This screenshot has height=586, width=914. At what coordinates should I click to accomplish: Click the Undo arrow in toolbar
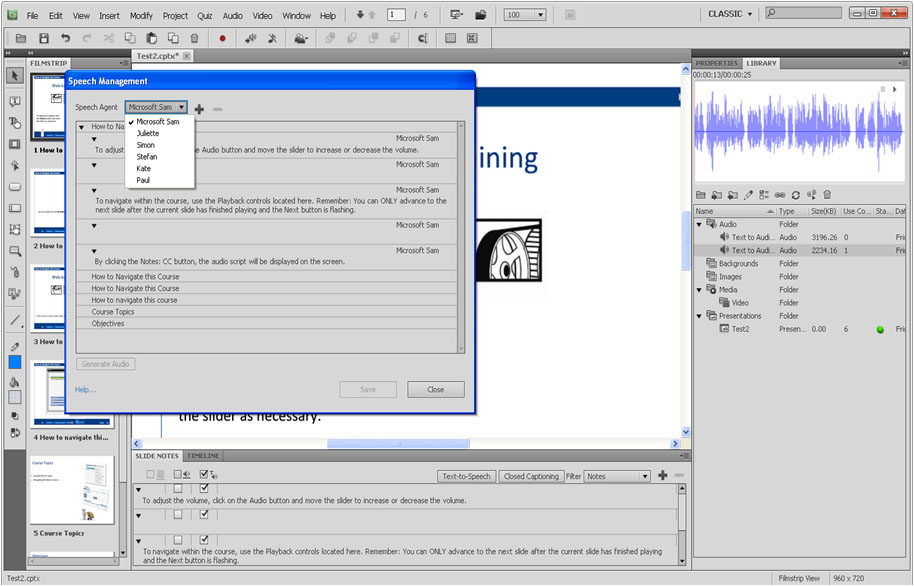(66, 38)
